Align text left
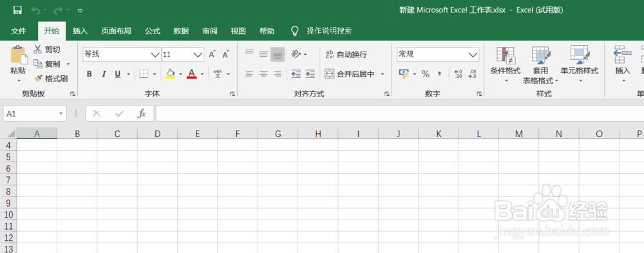Screen dimensions: 644x253 pyautogui.click(x=249, y=74)
